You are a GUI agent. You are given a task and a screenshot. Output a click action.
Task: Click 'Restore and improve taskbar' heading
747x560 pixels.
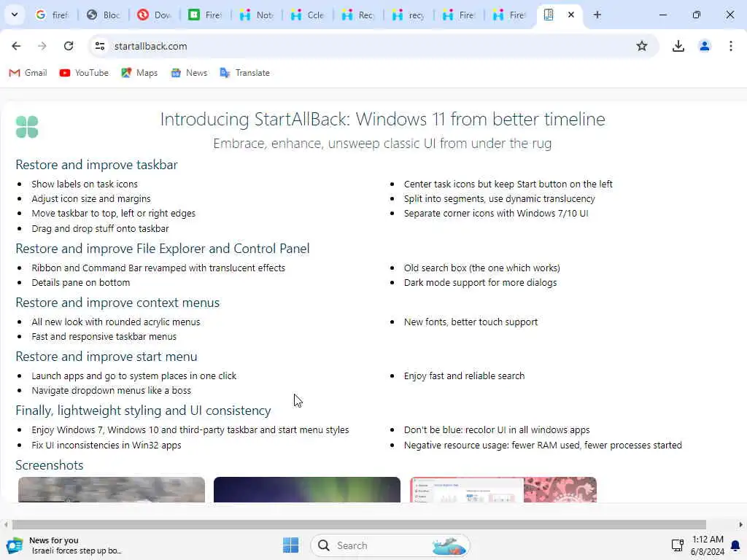(96, 165)
